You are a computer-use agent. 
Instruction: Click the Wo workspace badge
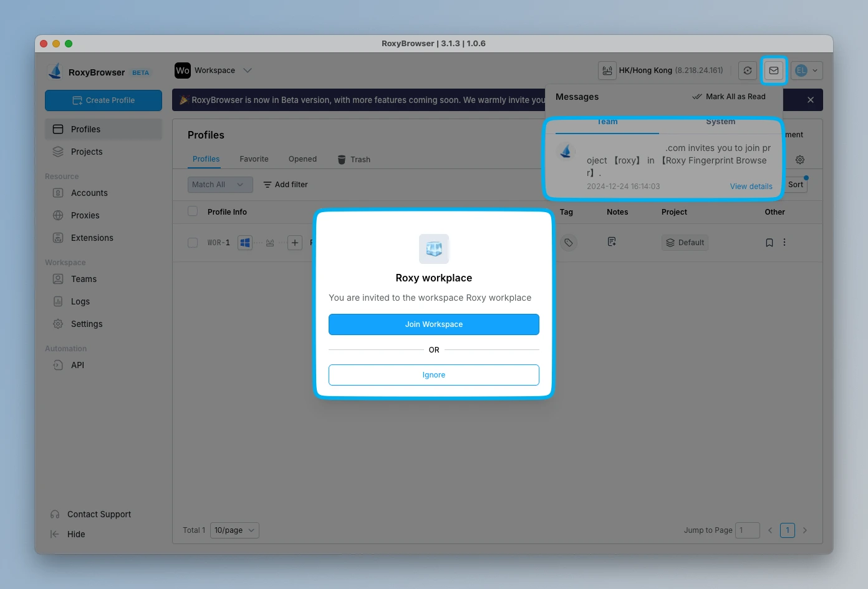[x=183, y=71]
